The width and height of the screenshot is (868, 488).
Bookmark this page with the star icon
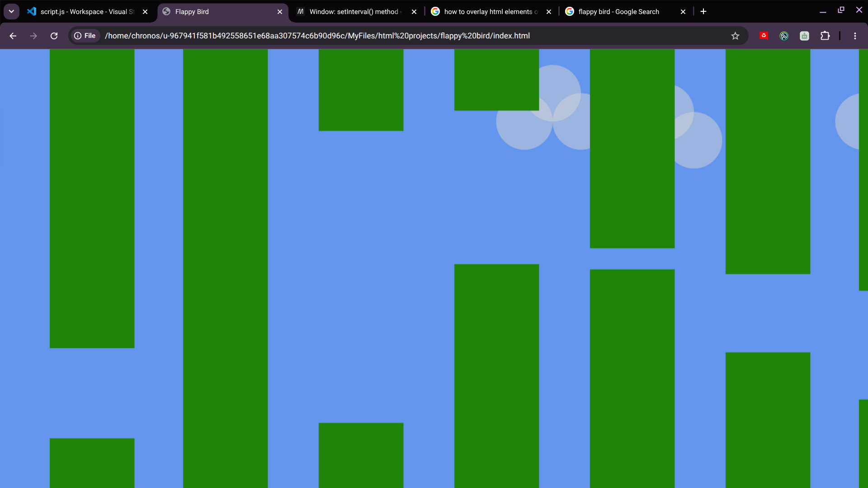(736, 36)
